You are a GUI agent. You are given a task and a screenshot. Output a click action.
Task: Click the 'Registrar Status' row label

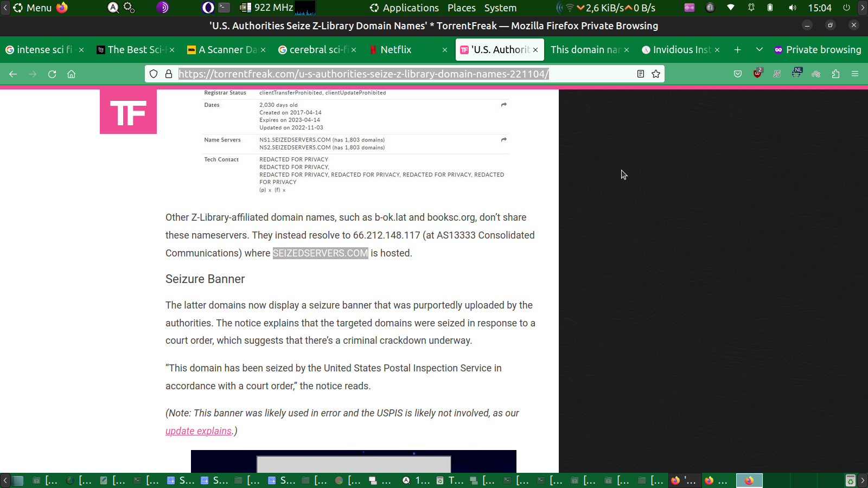225,93
